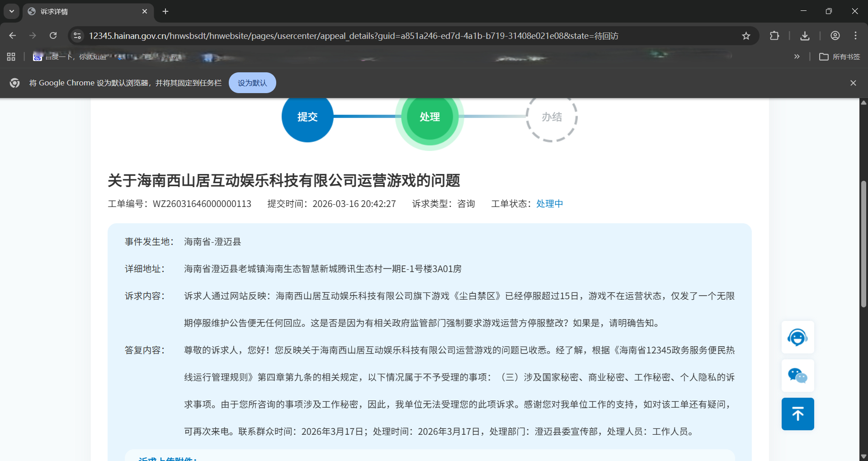The height and width of the screenshot is (461, 868).
Task: Open the Baidu bookmark
Action: point(70,56)
